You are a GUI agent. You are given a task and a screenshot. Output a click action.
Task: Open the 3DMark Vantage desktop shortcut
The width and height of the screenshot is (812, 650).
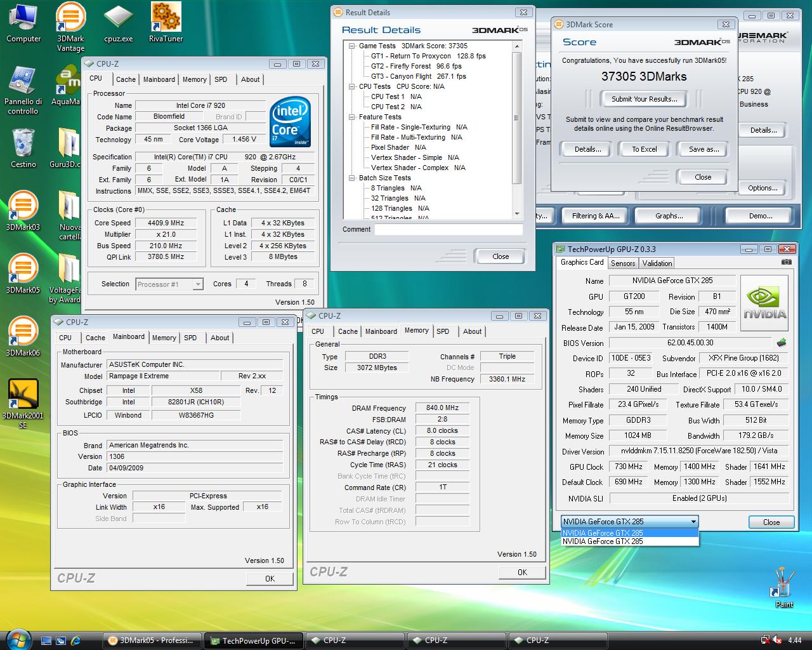click(x=70, y=19)
